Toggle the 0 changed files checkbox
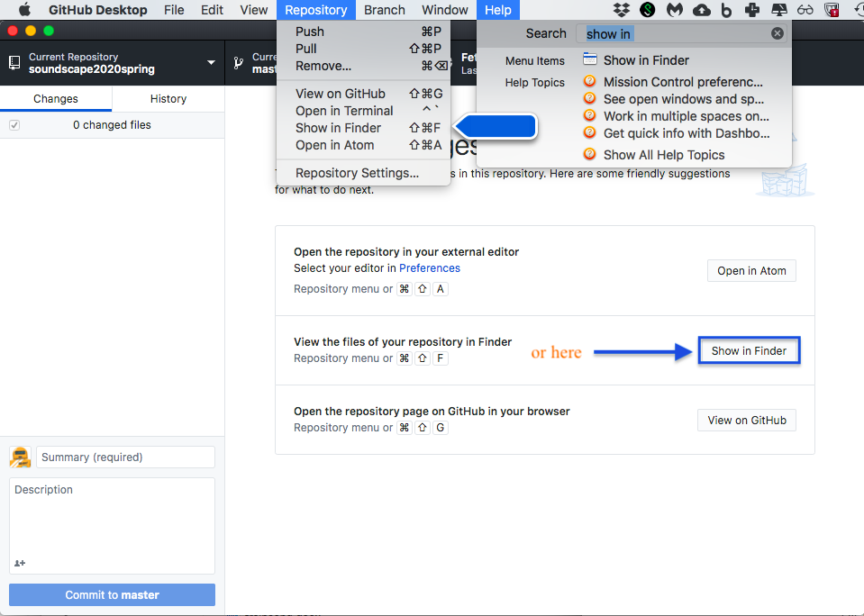 (x=14, y=125)
